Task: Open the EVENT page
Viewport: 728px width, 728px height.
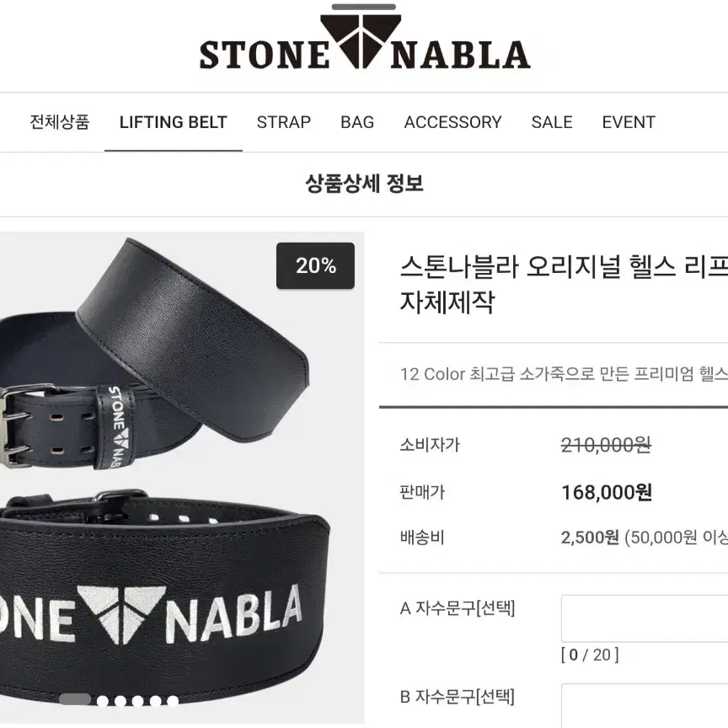Action: (x=629, y=122)
